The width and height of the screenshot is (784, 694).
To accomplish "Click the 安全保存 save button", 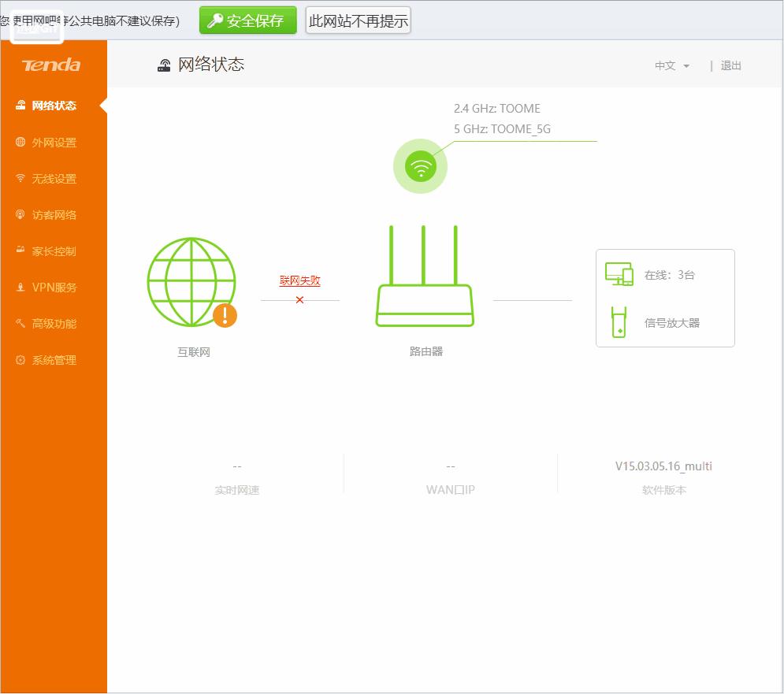I will click(247, 20).
